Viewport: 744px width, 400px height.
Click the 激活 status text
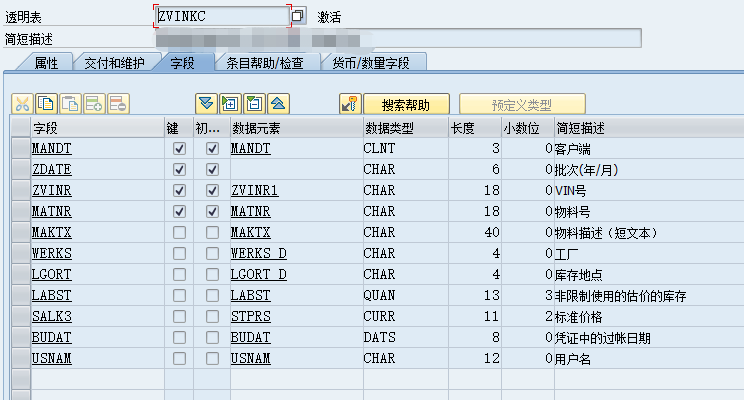(x=329, y=17)
